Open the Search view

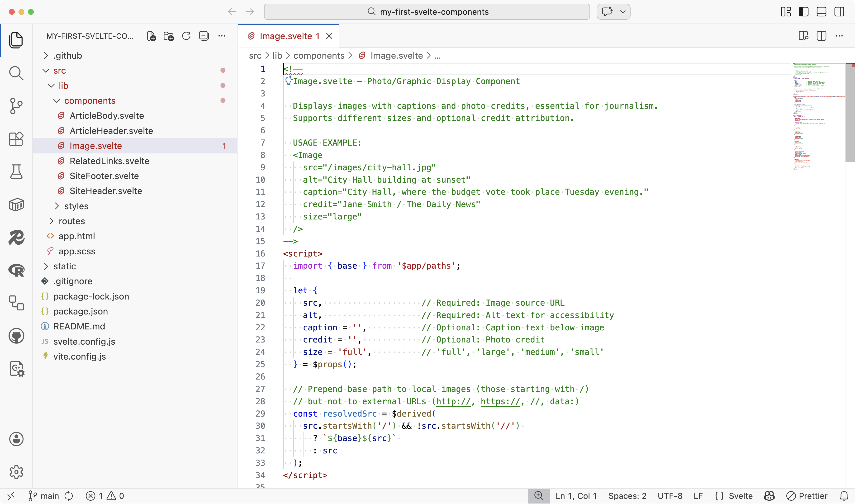(16, 73)
